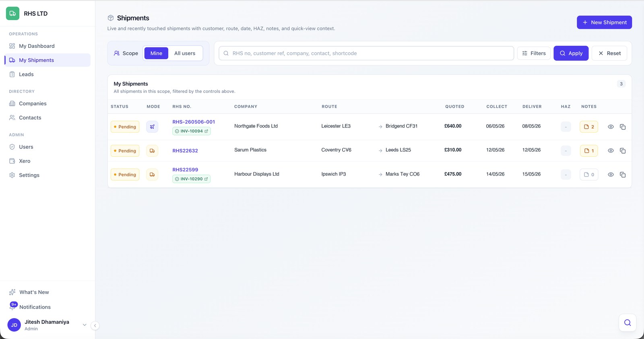The width and height of the screenshot is (644, 339).
Task: Click the Shipments page header box icon
Action: 111,18
